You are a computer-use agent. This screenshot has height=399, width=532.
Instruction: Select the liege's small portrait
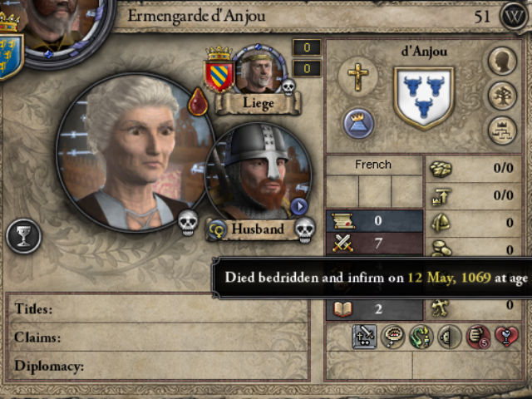(259, 71)
